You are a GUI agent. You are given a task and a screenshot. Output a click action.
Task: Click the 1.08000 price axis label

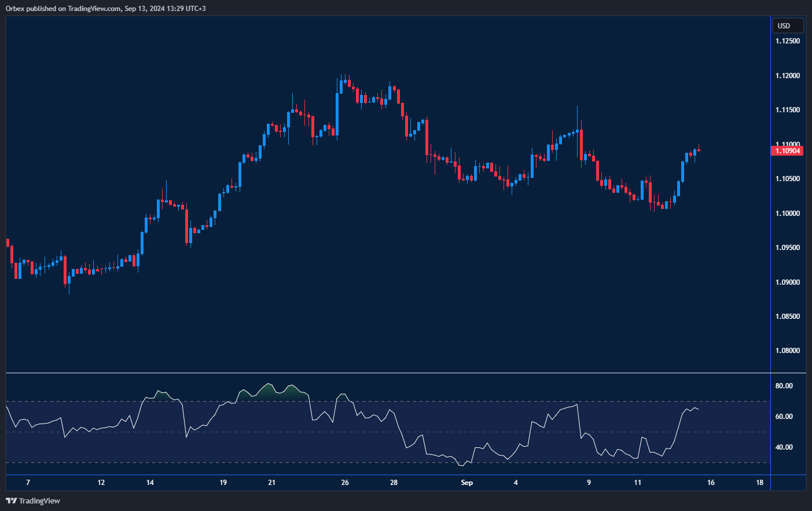click(788, 351)
